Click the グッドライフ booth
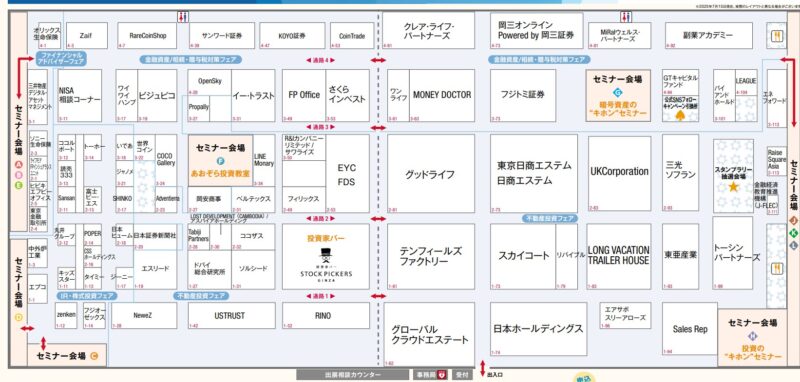Screen dimensions: 800x382 (431, 173)
